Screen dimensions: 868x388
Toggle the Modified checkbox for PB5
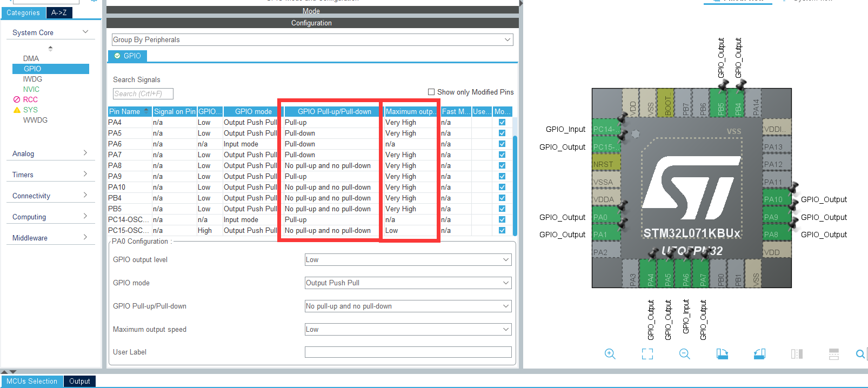pos(502,209)
